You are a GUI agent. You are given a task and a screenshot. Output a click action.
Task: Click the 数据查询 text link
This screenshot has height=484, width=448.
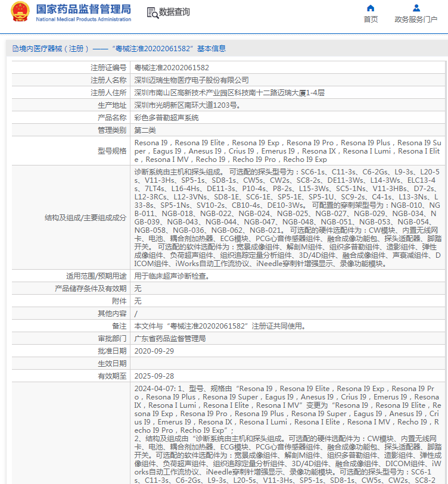(175, 12)
